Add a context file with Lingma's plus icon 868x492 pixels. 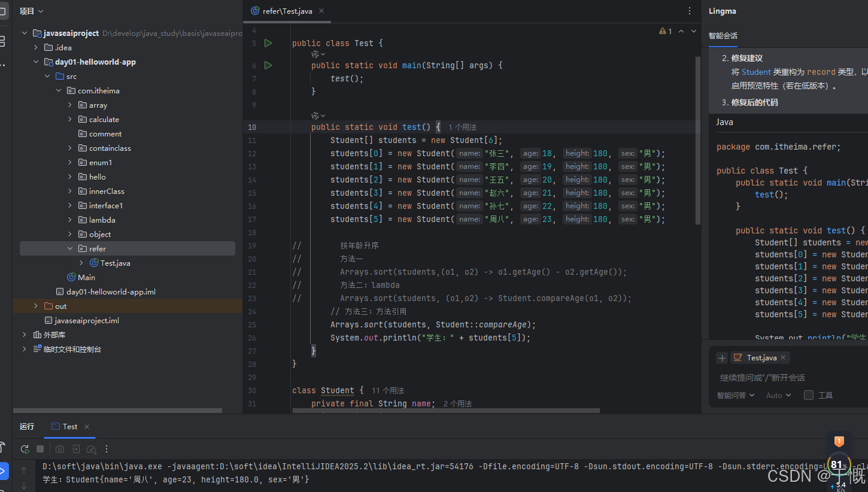[x=722, y=357]
